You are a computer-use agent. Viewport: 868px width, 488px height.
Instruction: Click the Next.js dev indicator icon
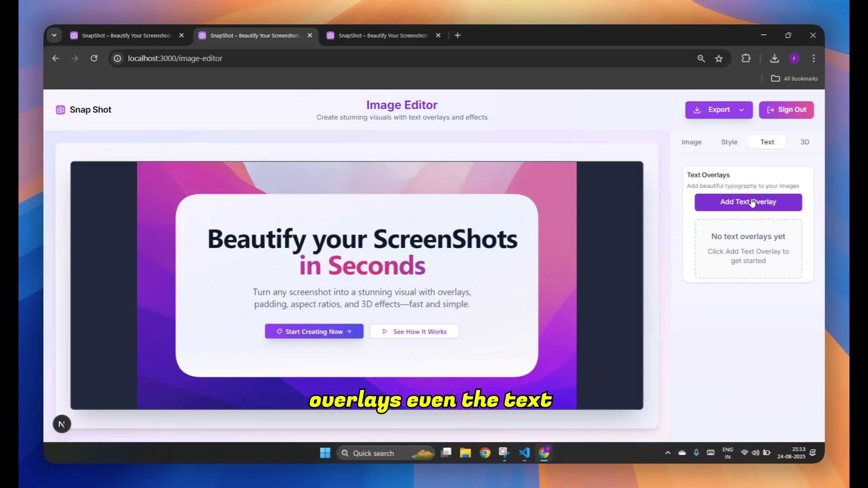click(x=62, y=424)
